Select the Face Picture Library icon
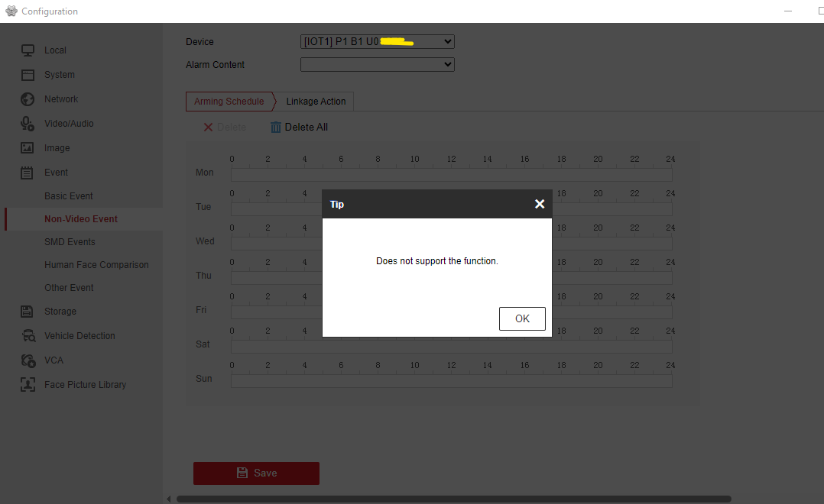Image resolution: width=824 pixels, height=504 pixels. click(28, 385)
